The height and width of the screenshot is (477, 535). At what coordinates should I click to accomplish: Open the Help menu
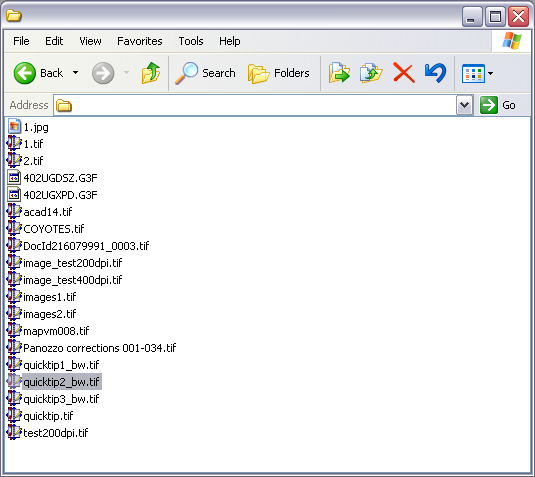tap(229, 41)
